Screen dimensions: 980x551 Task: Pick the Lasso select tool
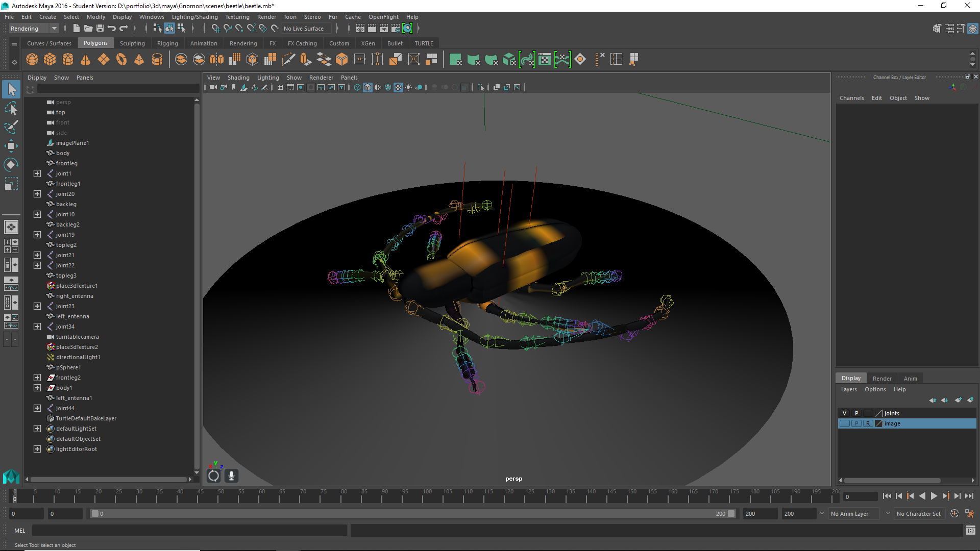coord(11,109)
